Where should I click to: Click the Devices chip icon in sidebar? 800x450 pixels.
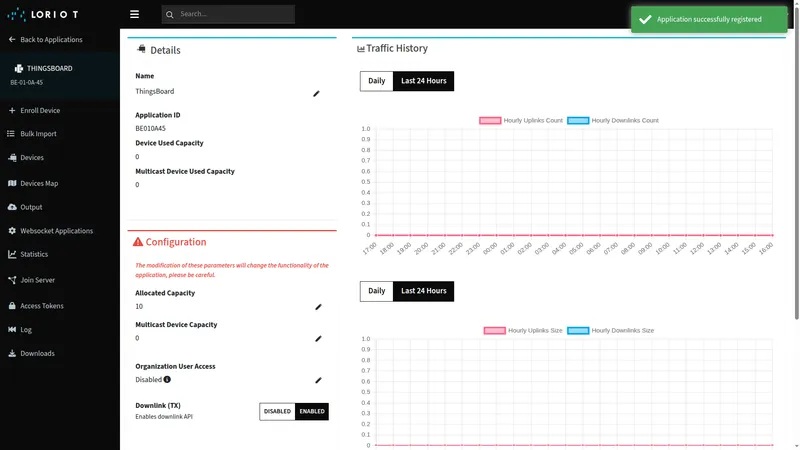tap(12, 158)
